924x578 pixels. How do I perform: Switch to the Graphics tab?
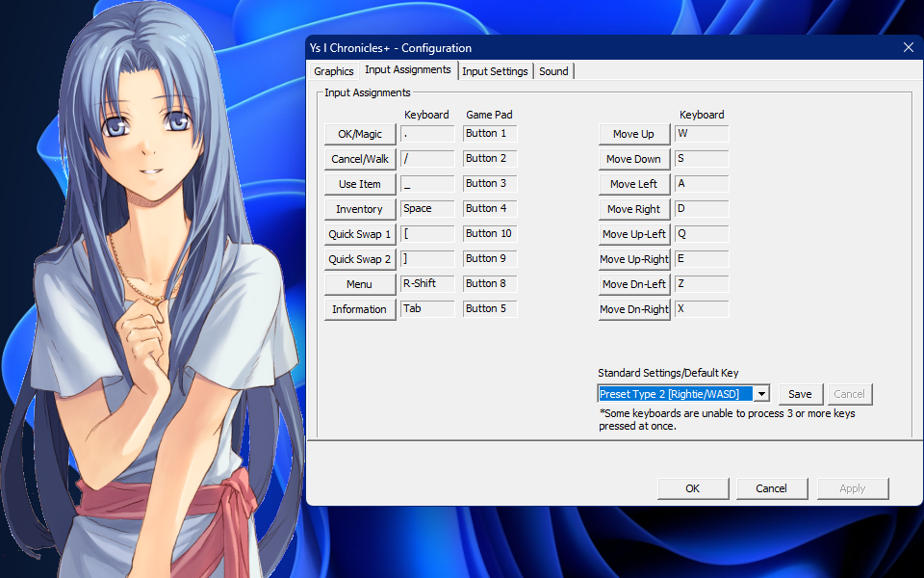(x=334, y=71)
